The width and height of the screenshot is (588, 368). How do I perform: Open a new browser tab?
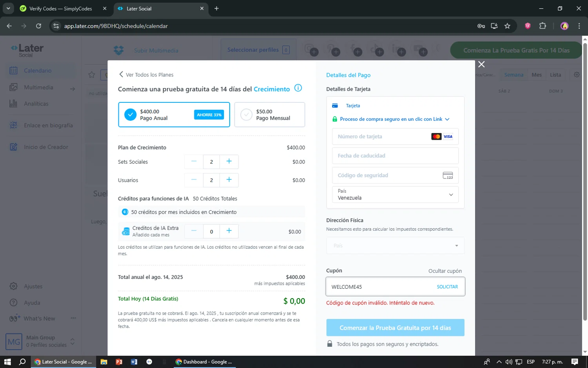216,9
